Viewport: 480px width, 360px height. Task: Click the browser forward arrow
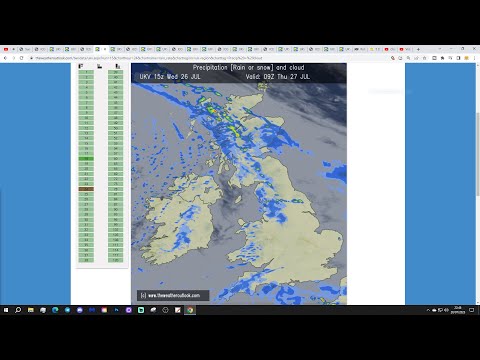(x=13, y=58)
